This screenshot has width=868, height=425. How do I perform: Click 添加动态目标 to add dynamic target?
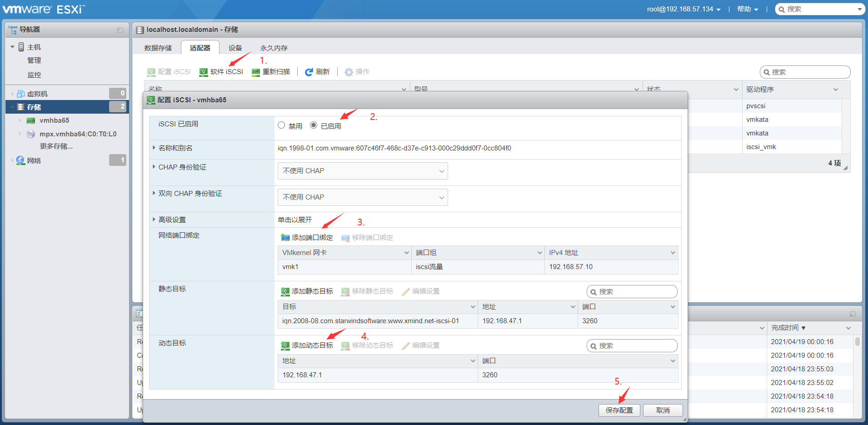tap(308, 345)
